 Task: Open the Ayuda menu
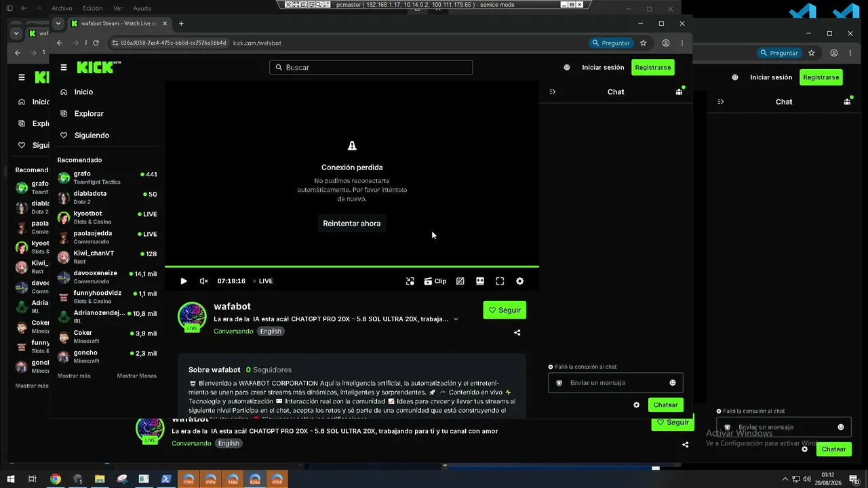point(142,8)
